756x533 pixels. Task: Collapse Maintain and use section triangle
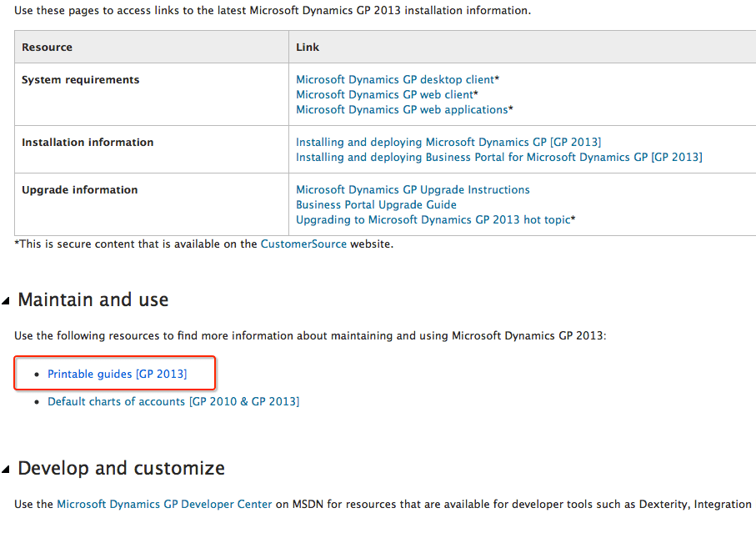7,301
